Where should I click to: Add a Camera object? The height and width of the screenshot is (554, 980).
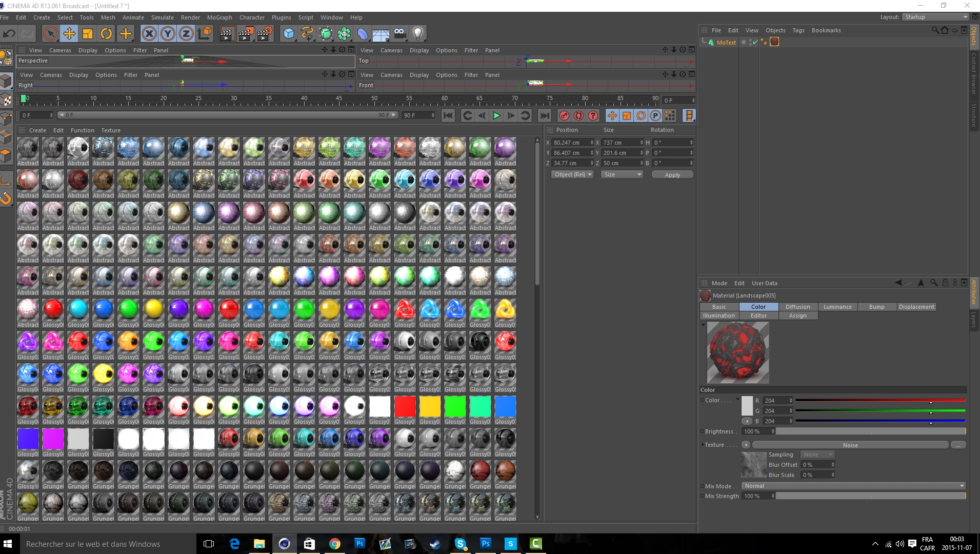[x=399, y=34]
